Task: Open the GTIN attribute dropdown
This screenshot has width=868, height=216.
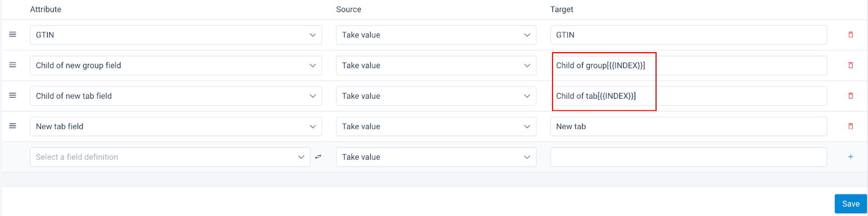Action: [176, 35]
